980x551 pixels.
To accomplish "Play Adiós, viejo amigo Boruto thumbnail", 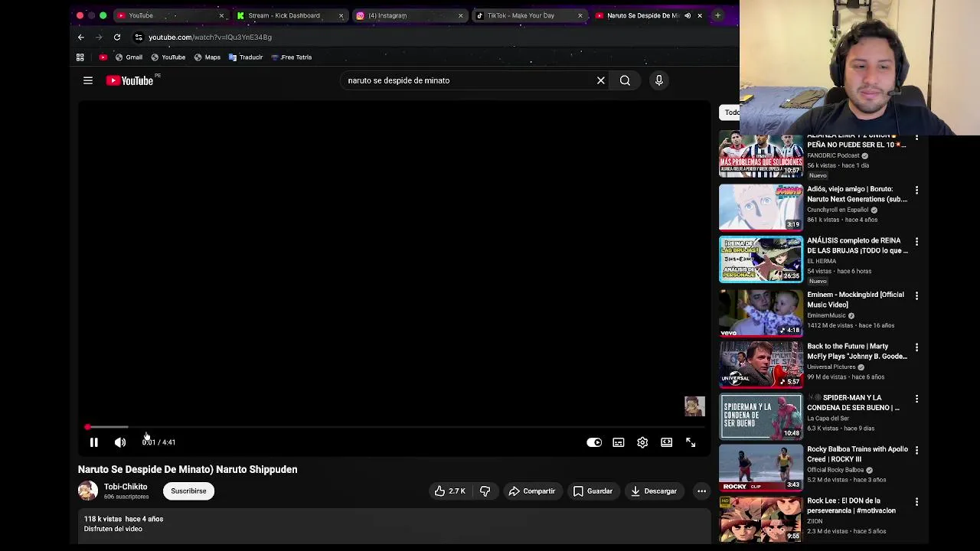I will [761, 207].
